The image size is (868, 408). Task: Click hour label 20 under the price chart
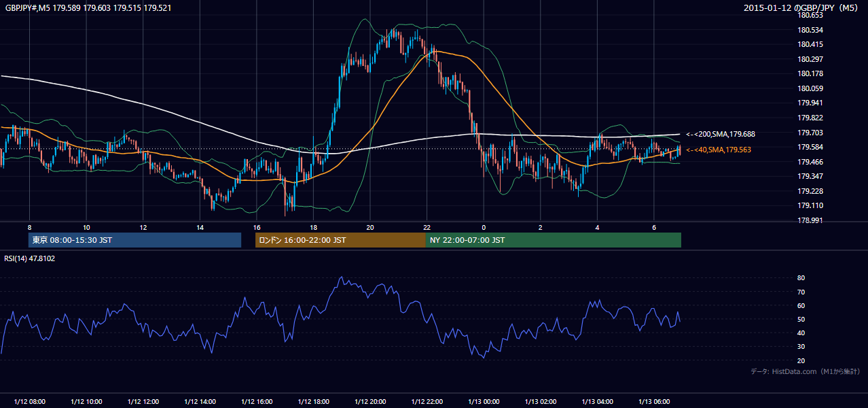(x=370, y=227)
